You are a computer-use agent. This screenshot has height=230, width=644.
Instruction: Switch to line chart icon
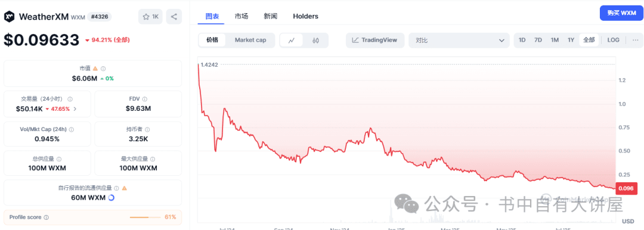click(292, 41)
